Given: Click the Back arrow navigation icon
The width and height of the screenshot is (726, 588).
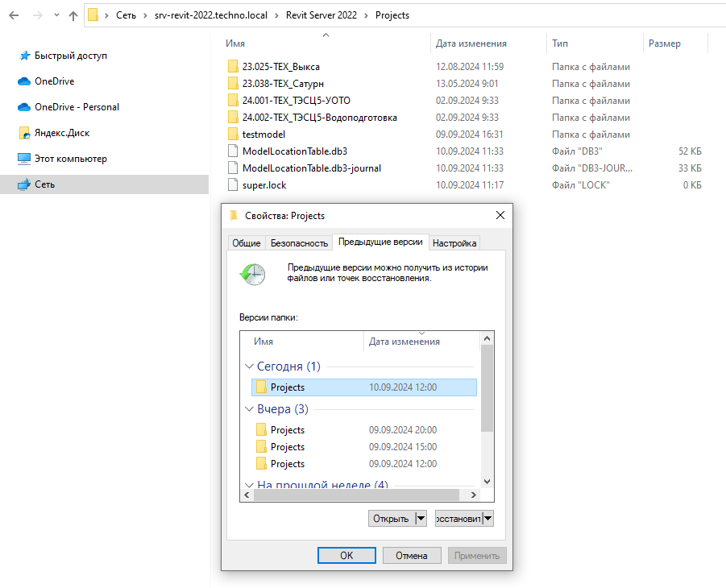Looking at the screenshot, I should point(14,15).
